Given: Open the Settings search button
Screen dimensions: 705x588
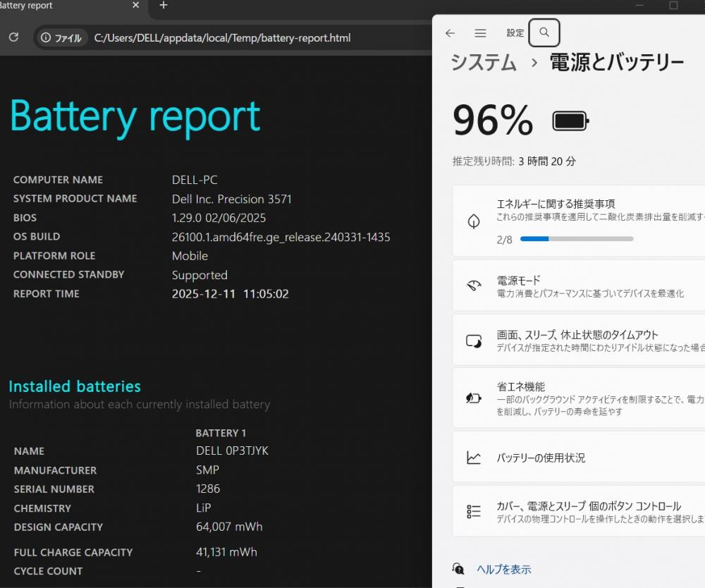Looking at the screenshot, I should (x=544, y=32).
